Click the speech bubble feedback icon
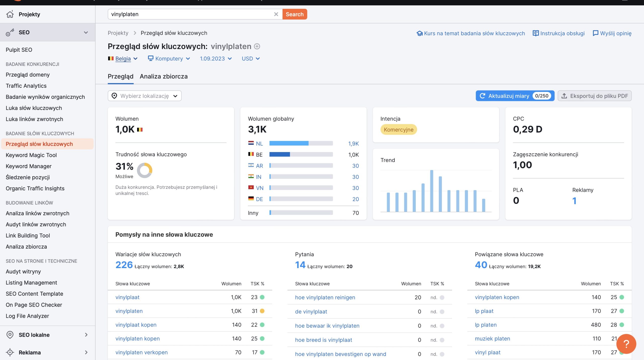This screenshot has height=360, width=644. point(595,33)
